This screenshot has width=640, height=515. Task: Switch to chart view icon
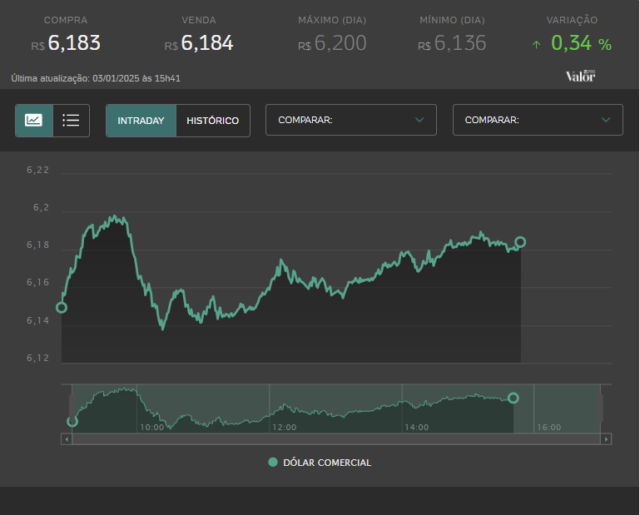click(34, 120)
